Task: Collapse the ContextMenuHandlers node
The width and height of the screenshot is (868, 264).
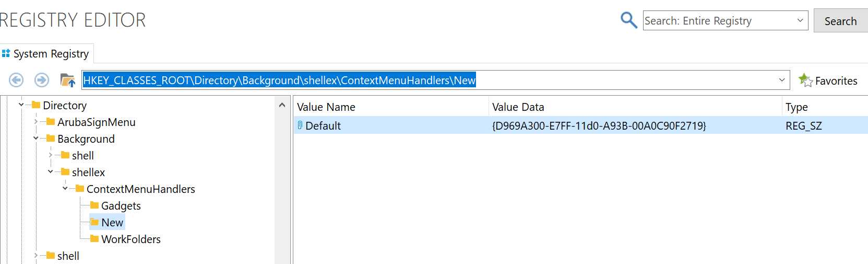Action: click(x=65, y=189)
